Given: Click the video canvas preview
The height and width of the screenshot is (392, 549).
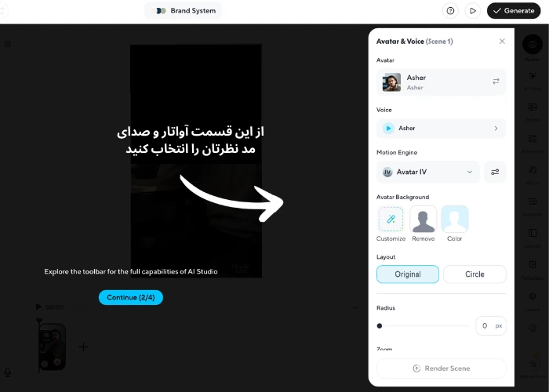Looking at the screenshot, I should 196,161.
